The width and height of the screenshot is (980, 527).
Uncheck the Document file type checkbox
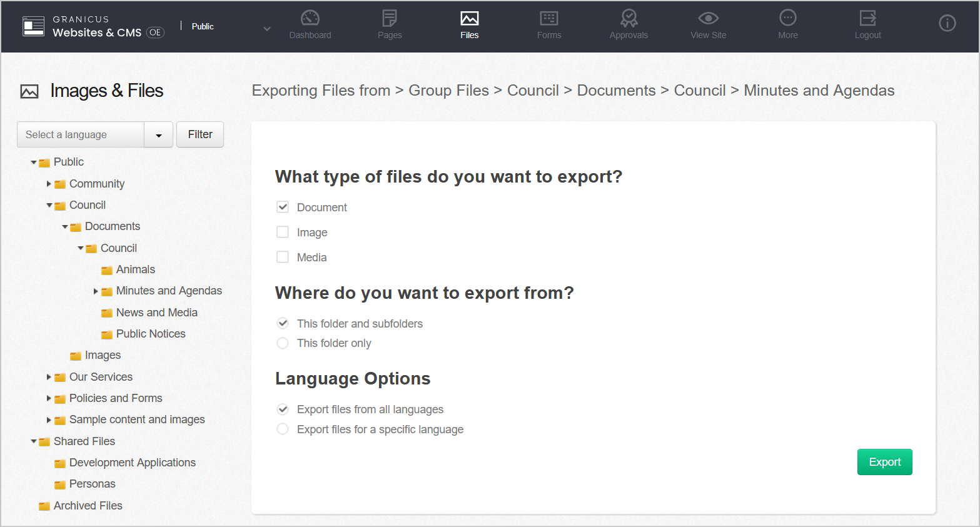283,207
